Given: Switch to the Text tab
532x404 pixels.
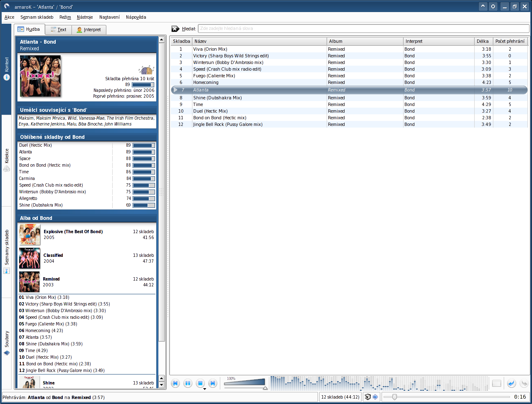Looking at the screenshot, I should 59,30.
